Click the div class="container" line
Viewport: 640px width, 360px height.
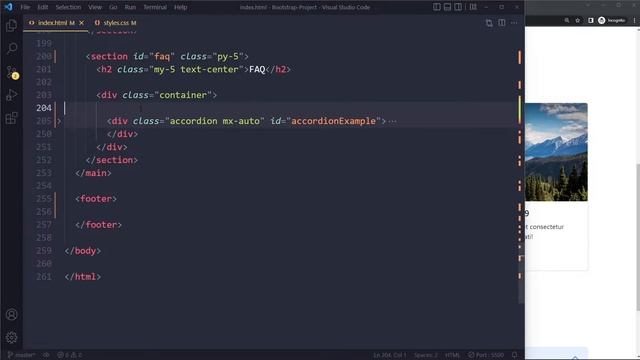tap(157, 95)
